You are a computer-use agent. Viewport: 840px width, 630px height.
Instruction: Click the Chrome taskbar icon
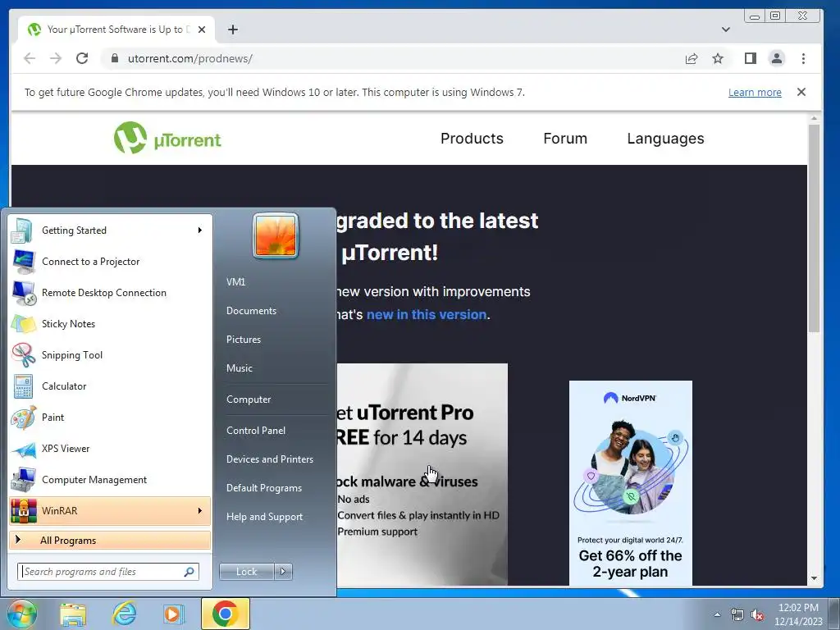pos(225,614)
